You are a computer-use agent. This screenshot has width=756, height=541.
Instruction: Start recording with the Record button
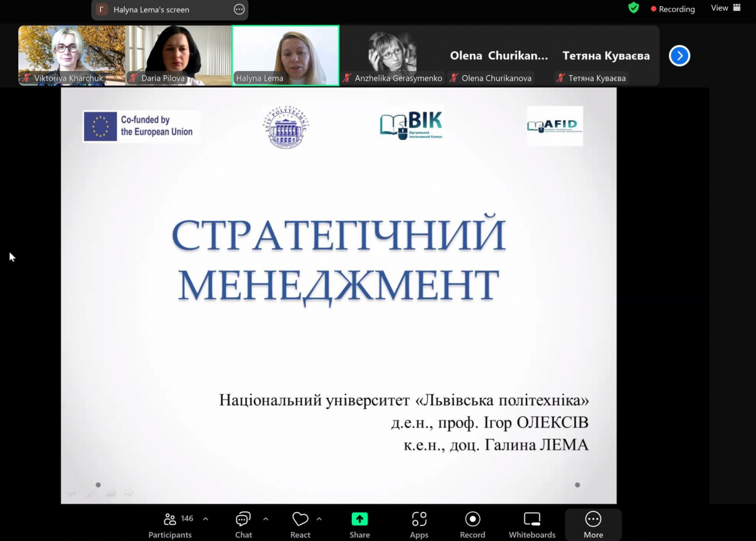(472, 525)
